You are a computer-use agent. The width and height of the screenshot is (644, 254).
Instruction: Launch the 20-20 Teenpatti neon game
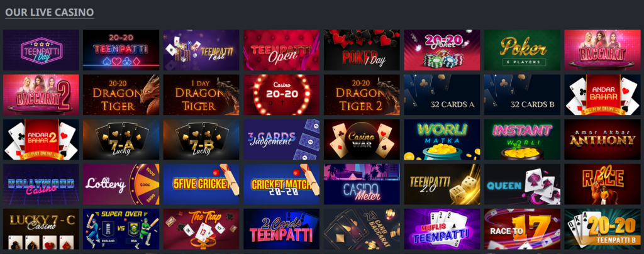(x=121, y=50)
